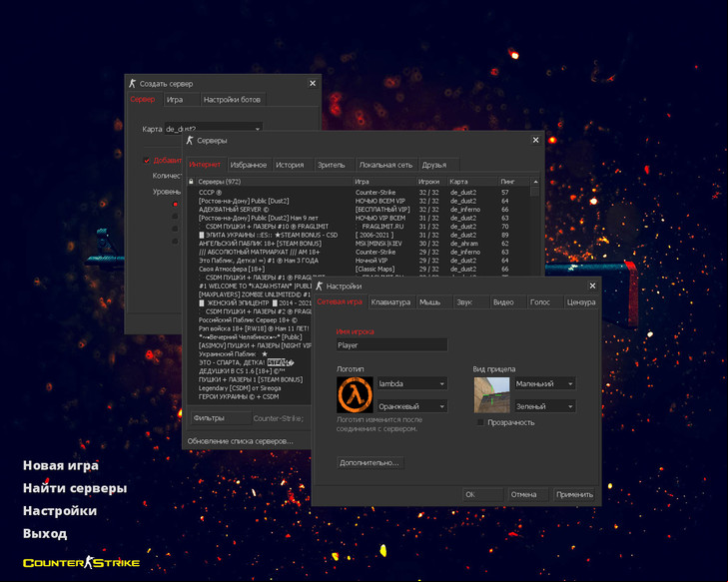The image size is (728, 582).
Task: Click Новая игра in the main menu
Action: [x=61, y=465]
